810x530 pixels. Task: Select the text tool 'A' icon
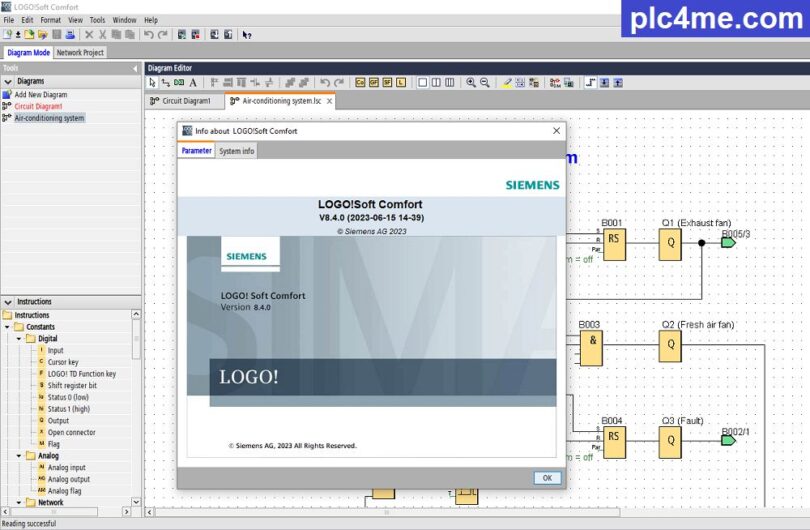[193, 83]
